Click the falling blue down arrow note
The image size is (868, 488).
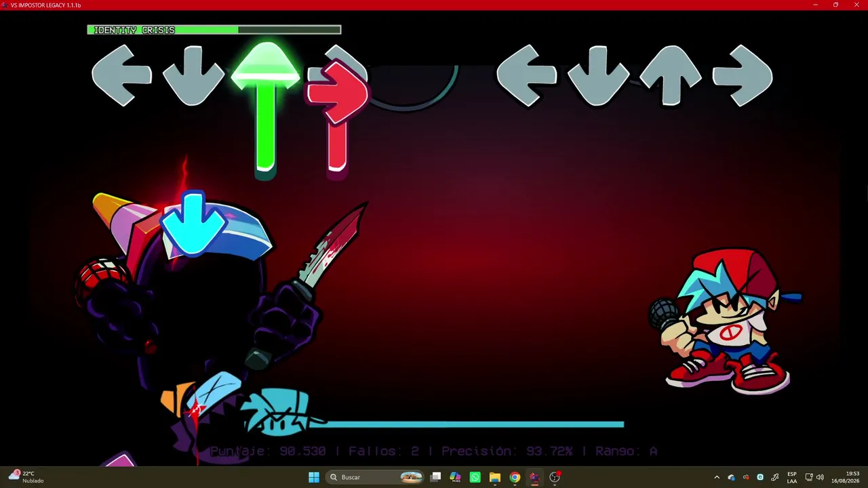194,224
